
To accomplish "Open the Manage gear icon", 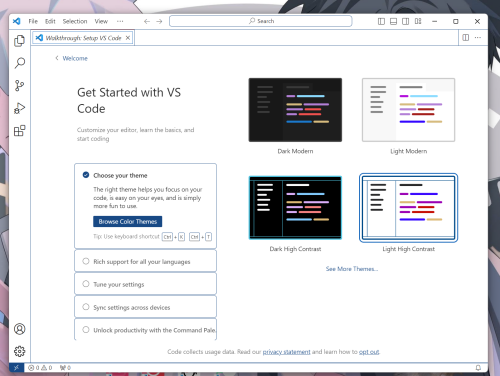I will click(x=19, y=351).
